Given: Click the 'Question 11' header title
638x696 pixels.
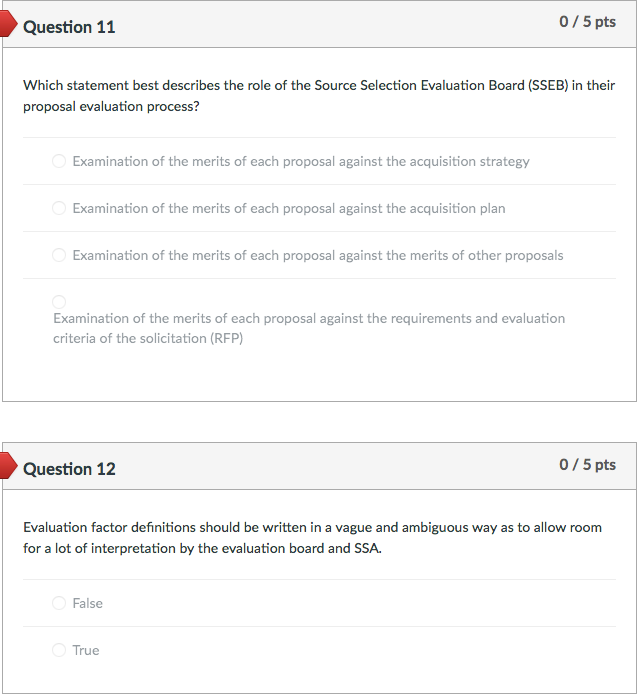Looking at the screenshot, I should (x=69, y=27).
